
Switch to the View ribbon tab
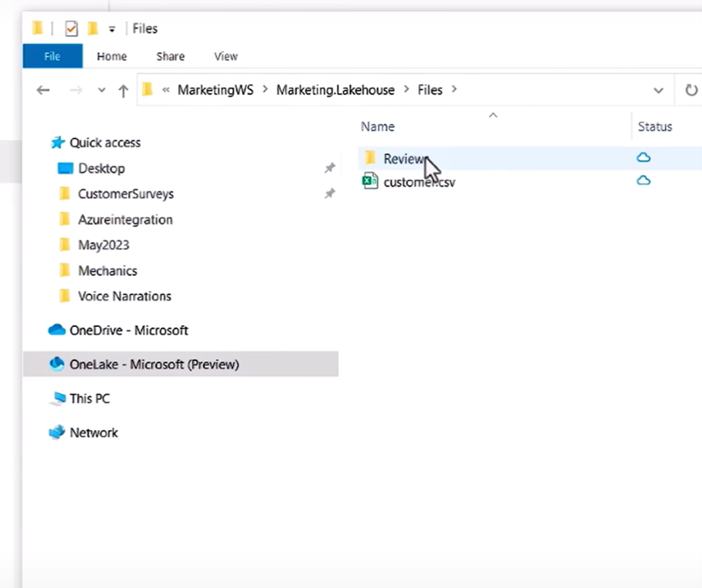225,56
